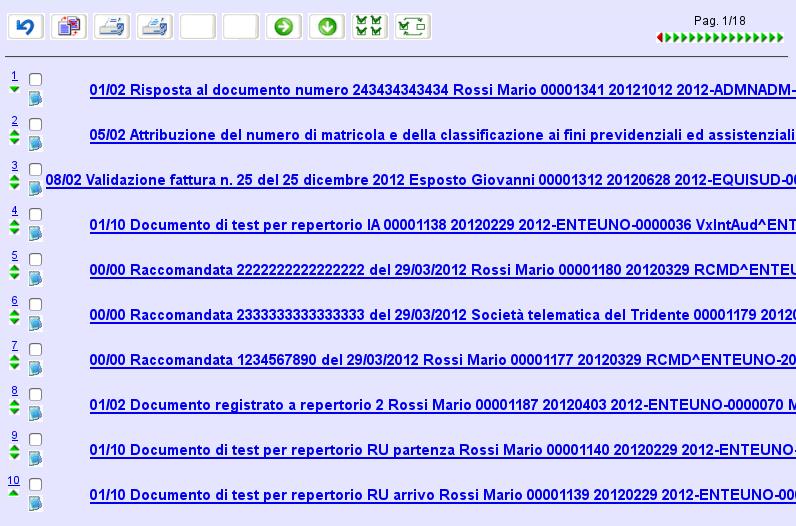The width and height of the screenshot is (796, 526).
Task: Click the first blank toolbar button after the printers
Action: [198, 26]
